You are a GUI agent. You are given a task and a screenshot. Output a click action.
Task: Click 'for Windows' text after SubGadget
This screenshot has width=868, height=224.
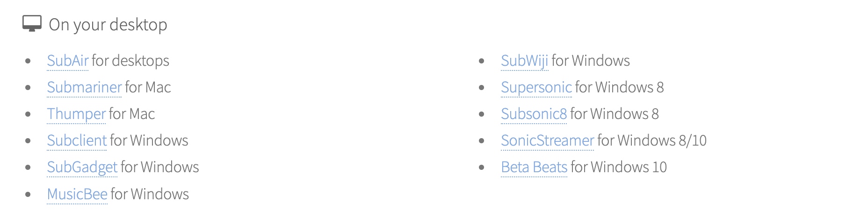(160, 167)
